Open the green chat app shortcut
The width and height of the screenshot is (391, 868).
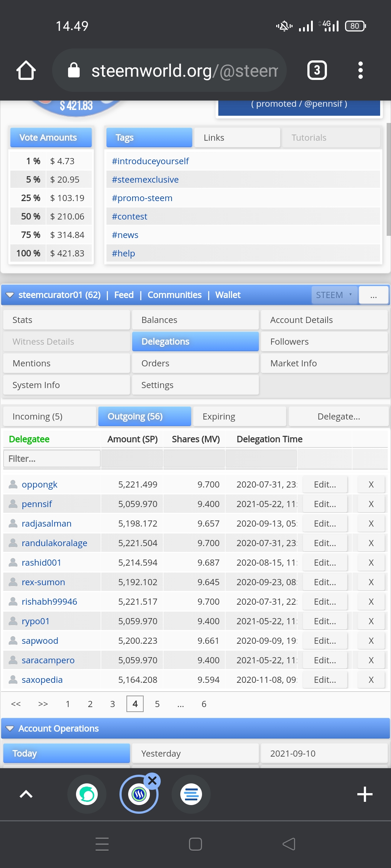(x=87, y=794)
